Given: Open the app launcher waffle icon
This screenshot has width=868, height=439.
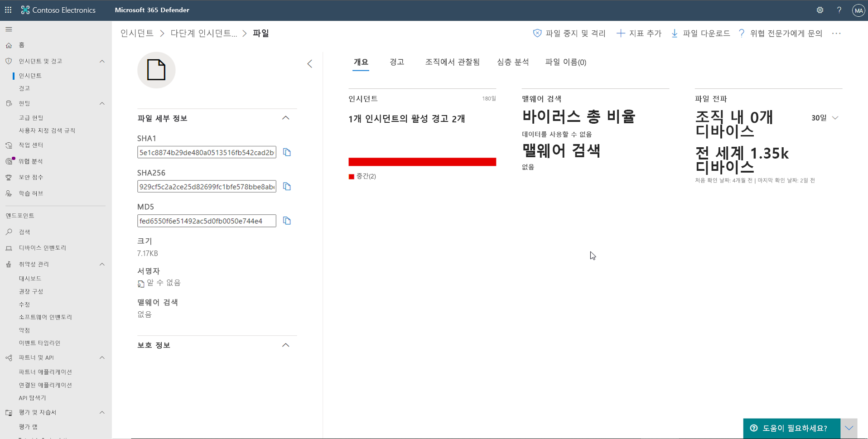Looking at the screenshot, I should click(8, 10).
